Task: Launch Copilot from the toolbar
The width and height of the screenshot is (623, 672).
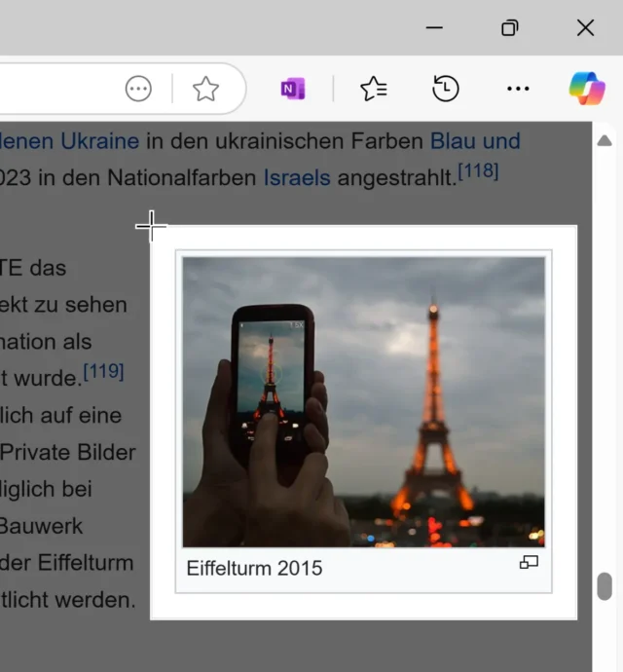Action: click(x=586, y=90)
